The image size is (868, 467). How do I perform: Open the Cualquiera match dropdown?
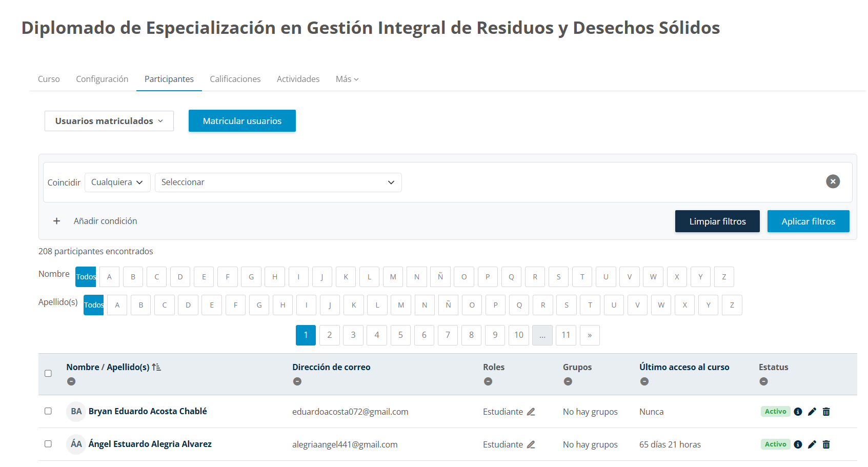[117, 182]
